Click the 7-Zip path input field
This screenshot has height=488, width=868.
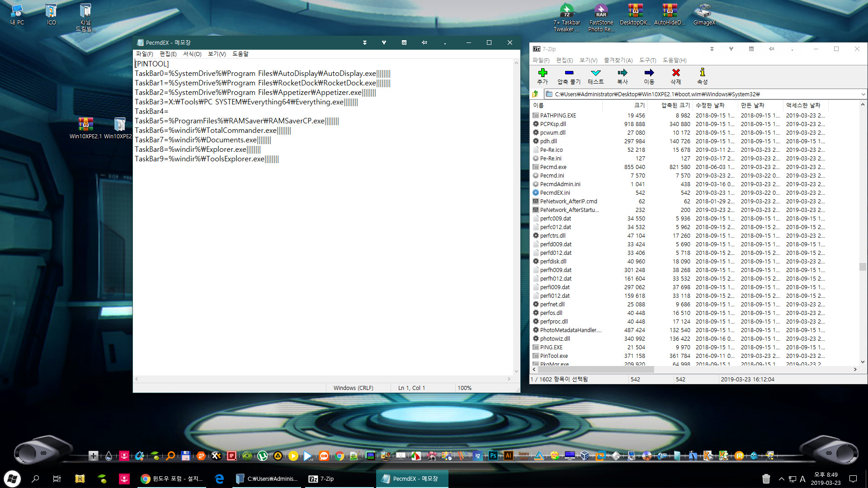click(705, 94)
